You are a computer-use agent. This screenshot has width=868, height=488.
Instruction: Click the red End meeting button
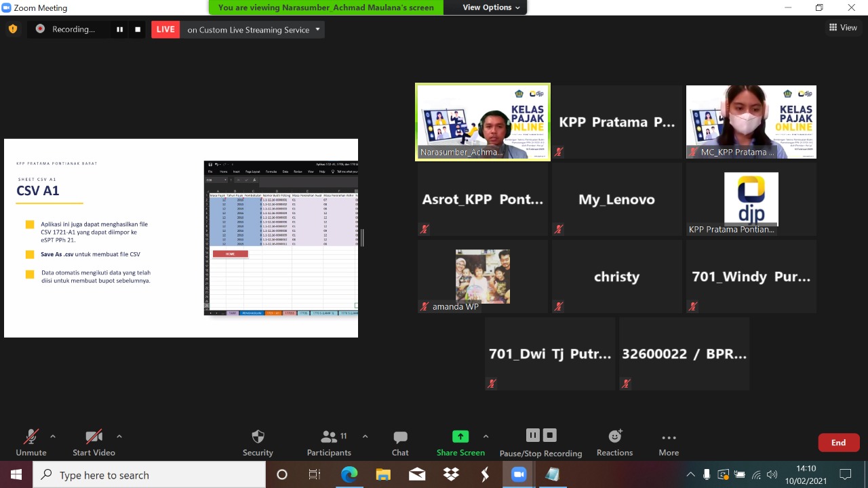[x=838, y=443]
